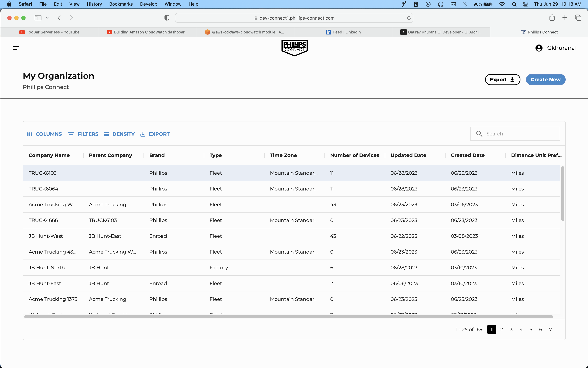Screen dimensions: 588x368
Task: Open the Control Center icon
Action: (x=526, y=4)
